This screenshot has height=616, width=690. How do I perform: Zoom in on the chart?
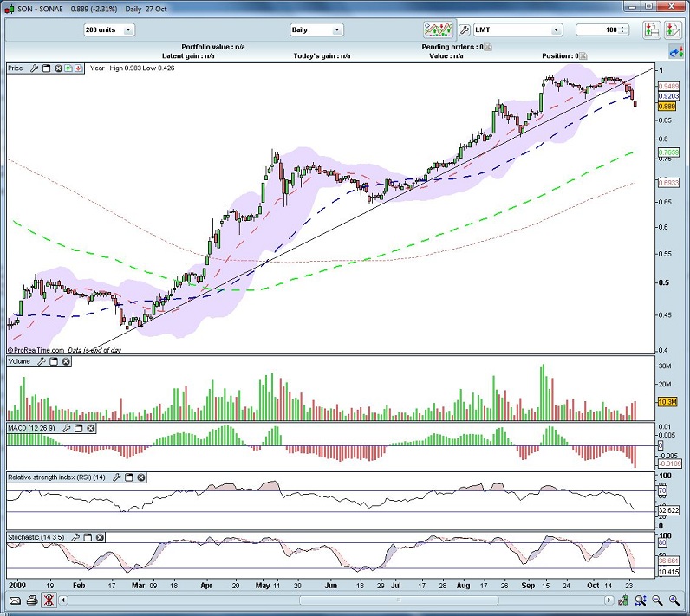674,600
